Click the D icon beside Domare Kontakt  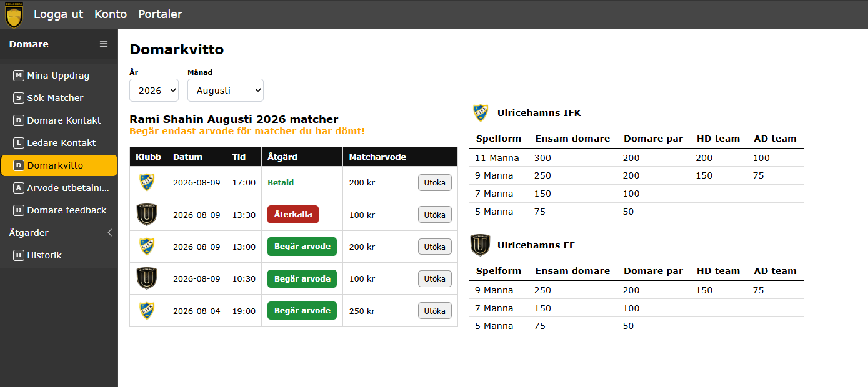(x=19, y=120)
